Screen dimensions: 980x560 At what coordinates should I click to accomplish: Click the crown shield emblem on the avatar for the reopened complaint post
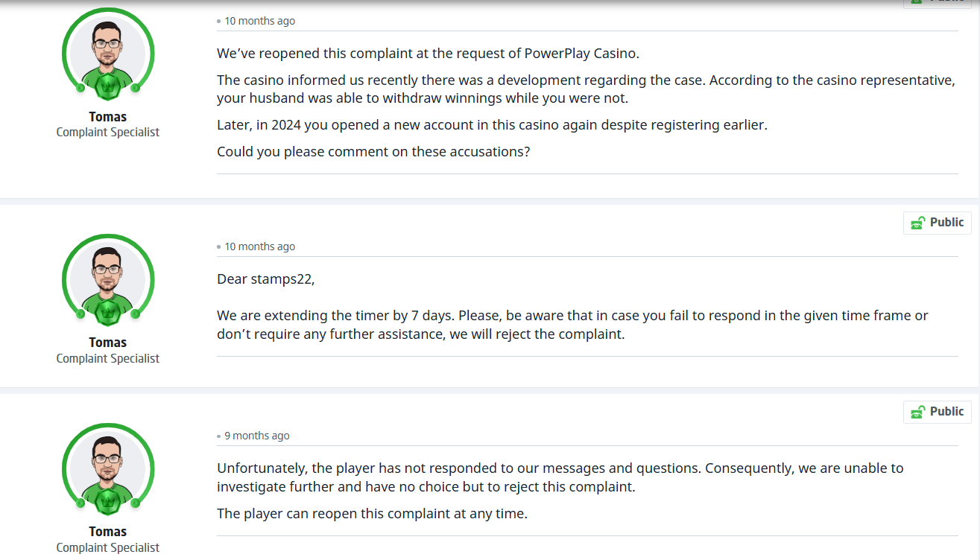[108, 86]
